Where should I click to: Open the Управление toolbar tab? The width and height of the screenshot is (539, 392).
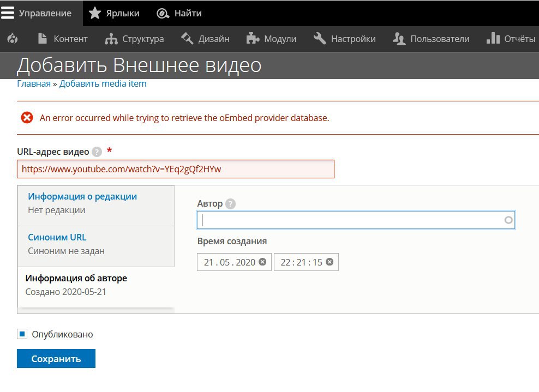(41, 13)
